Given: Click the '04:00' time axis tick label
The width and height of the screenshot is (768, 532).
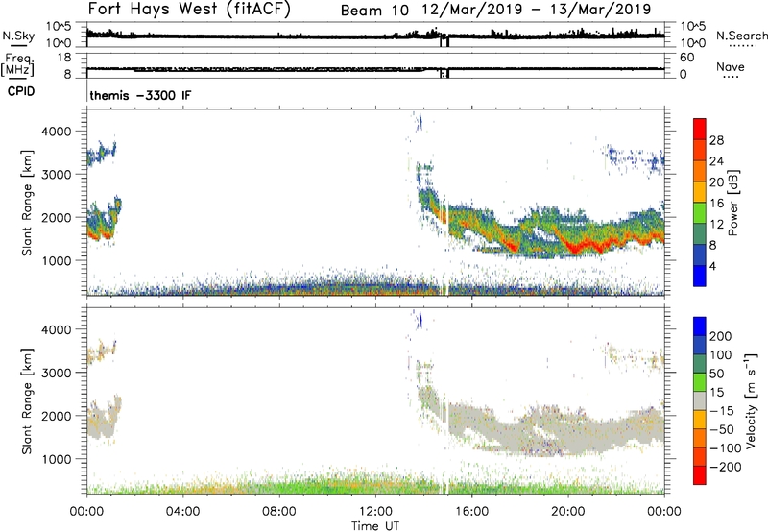Looking at the screenshot, I should pos(182,512).
